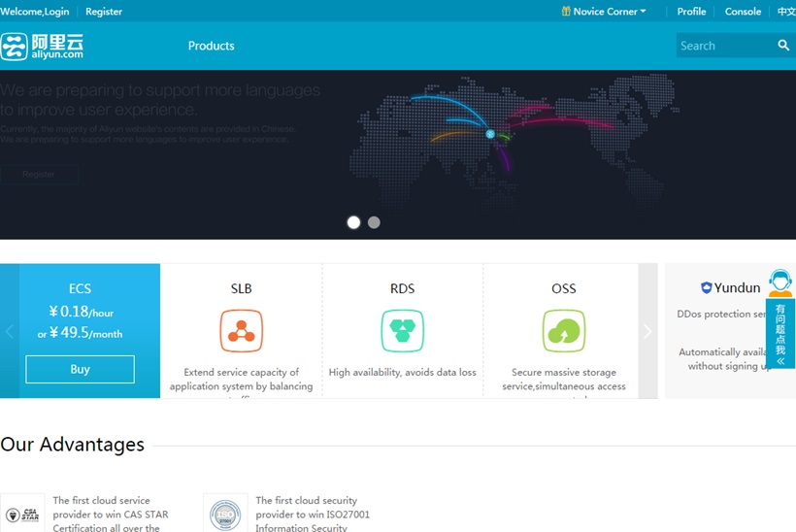Select the RDS product title
Image resolution: width=796 pixels, height=532 pixels.
[403, 288]
